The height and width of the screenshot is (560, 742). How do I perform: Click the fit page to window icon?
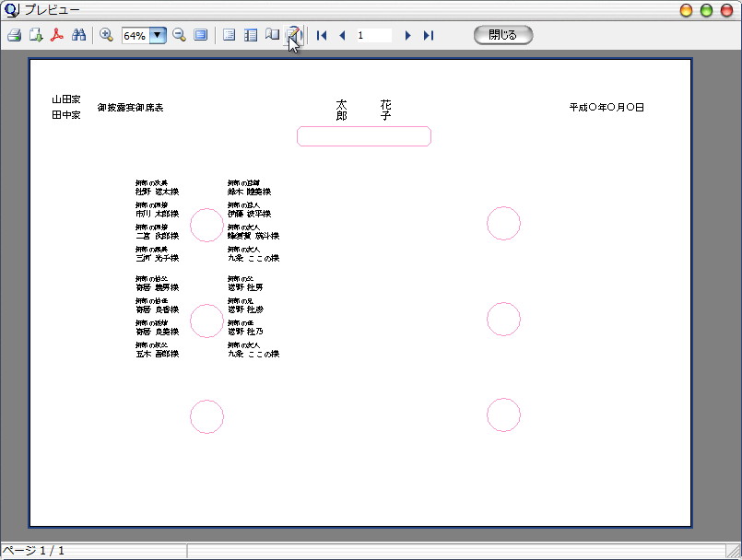[x=201, y=35]
